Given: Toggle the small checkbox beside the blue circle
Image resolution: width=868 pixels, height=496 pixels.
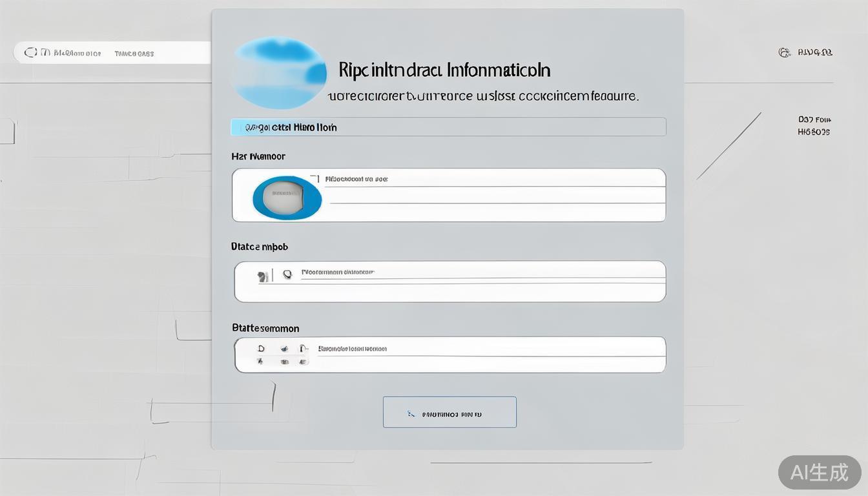Looking at the screenshot, I should (315, 178).
